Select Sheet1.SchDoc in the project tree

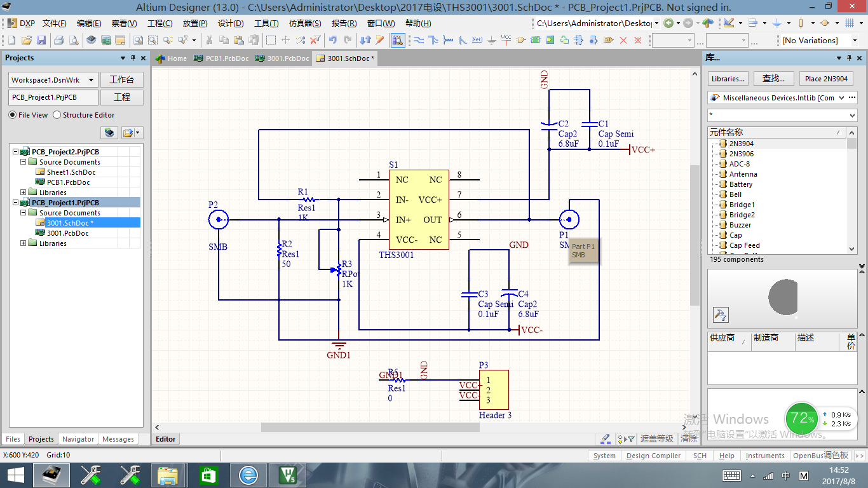[x=71, y=172]
